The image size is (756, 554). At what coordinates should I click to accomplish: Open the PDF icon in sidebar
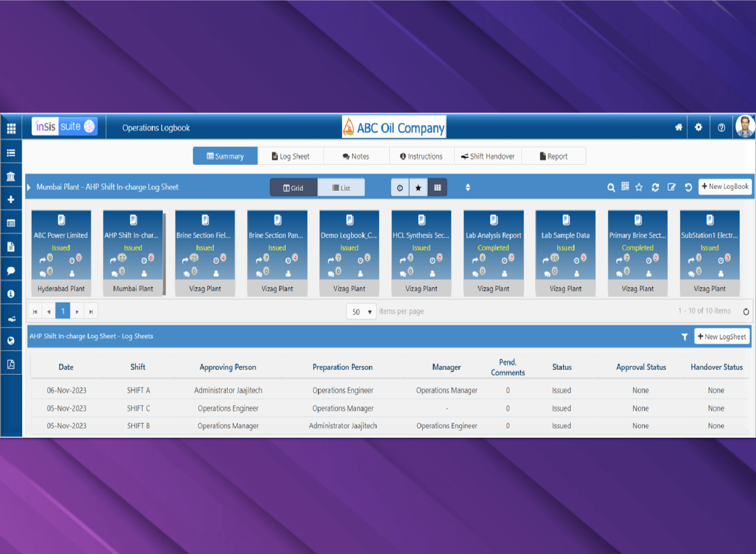pos(11,364)
